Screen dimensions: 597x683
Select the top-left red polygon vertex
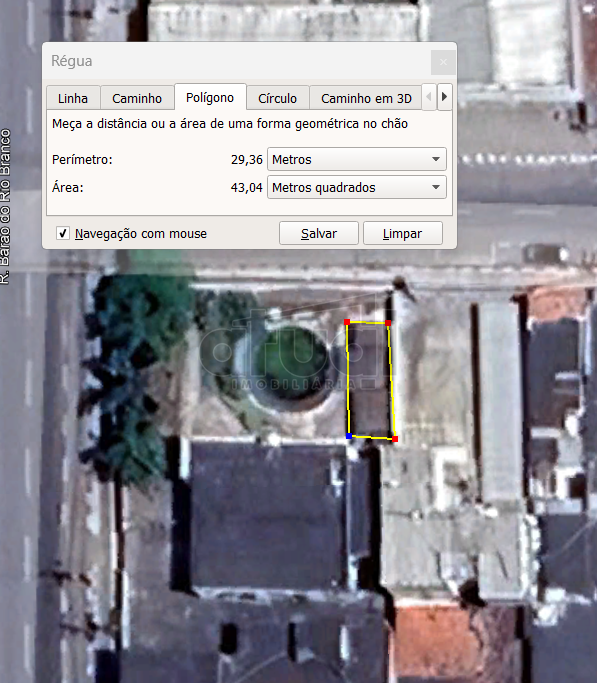[347, 322]
